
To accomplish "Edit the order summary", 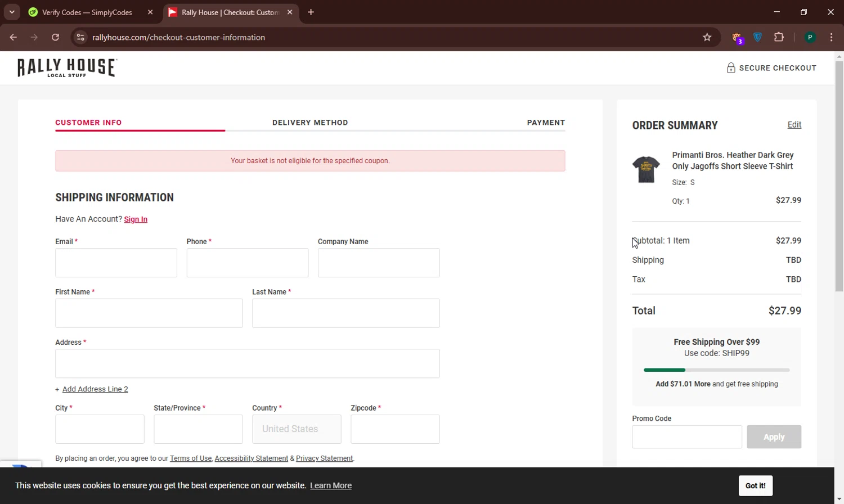I will (x=794, y=125).
